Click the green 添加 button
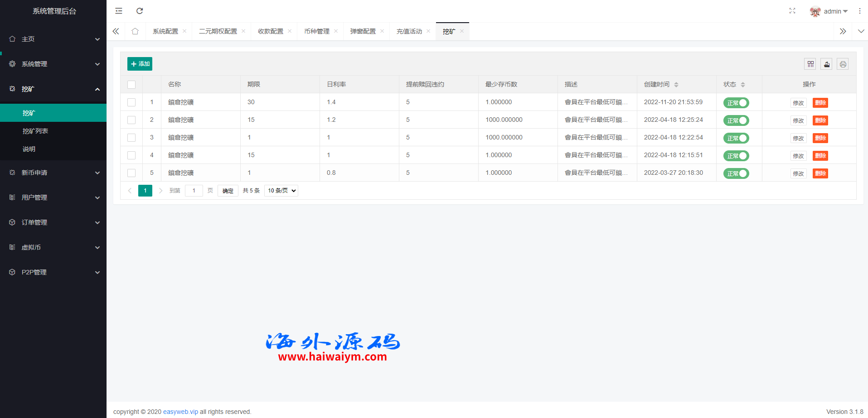 click(140, 64)
